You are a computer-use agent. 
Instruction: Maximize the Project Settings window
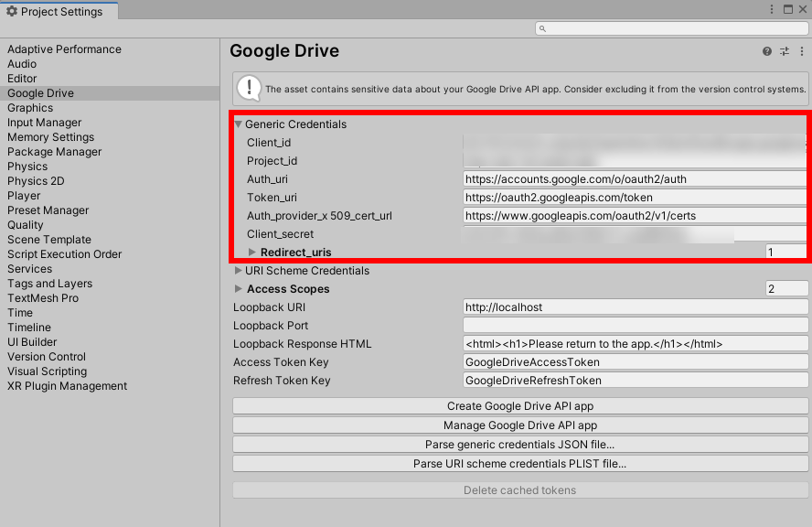click(787, 9)
